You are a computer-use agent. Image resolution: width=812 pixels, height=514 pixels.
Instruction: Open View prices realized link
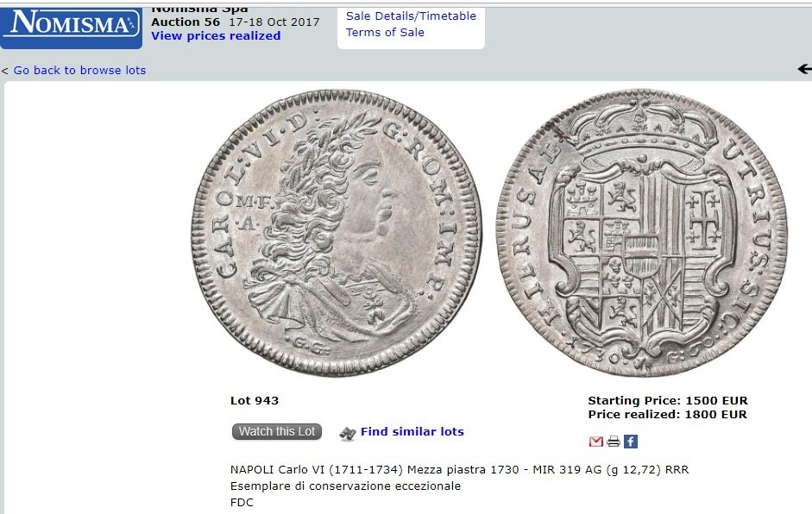(x=216, y=35)
